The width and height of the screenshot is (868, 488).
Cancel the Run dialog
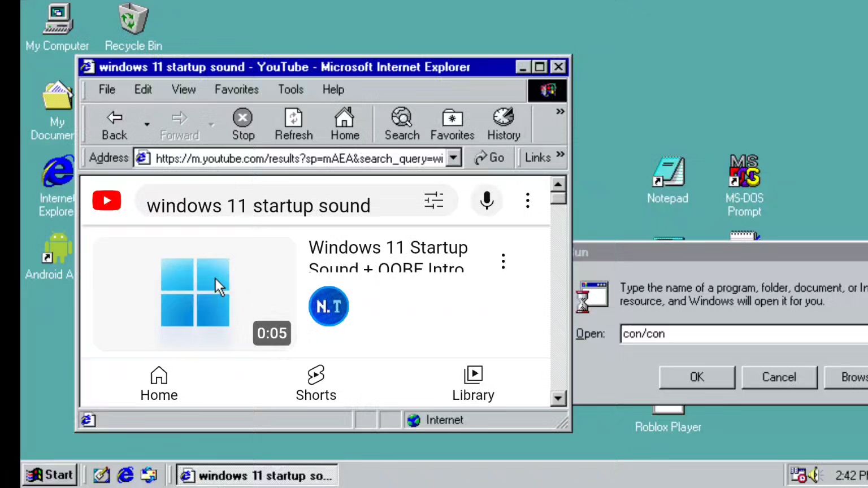[x=779, y=377]
